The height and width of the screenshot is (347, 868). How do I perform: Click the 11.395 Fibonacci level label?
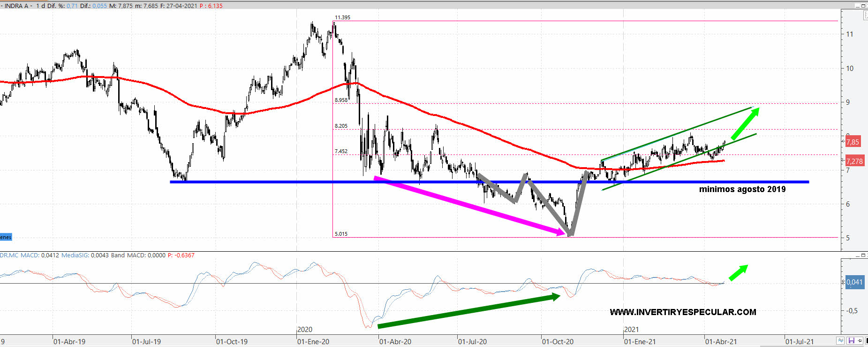point(342,17)
